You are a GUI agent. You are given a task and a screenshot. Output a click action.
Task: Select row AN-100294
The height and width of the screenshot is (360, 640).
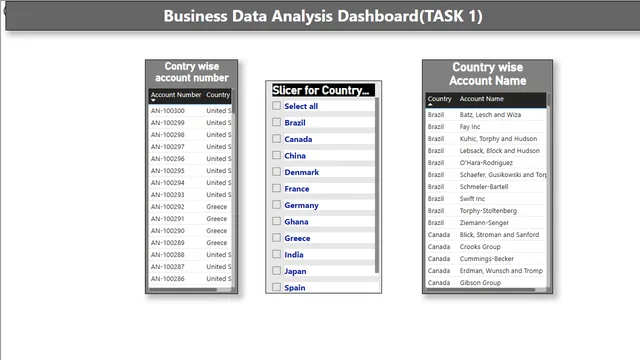pos(190,182)
